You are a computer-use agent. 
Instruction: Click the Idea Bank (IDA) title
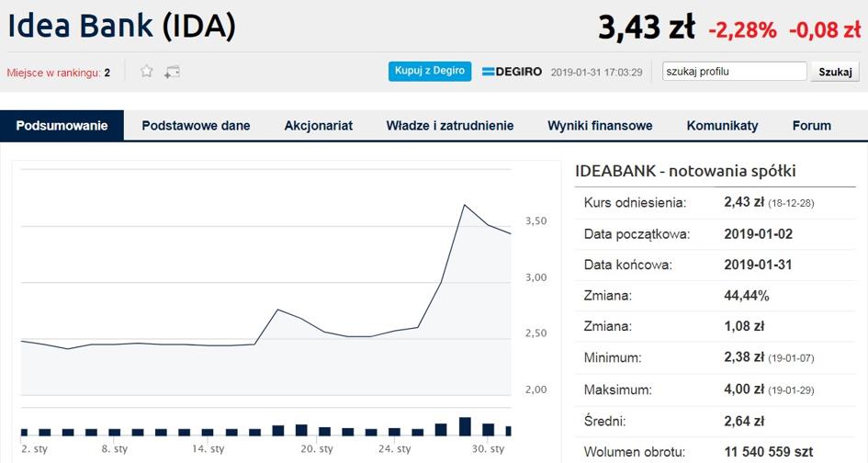[x=121, y=26]
